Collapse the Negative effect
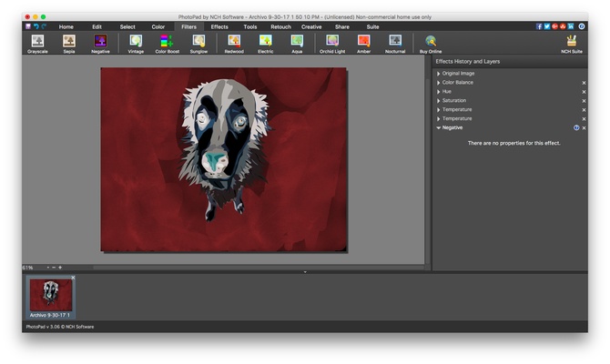 click(x=439, y=127)
